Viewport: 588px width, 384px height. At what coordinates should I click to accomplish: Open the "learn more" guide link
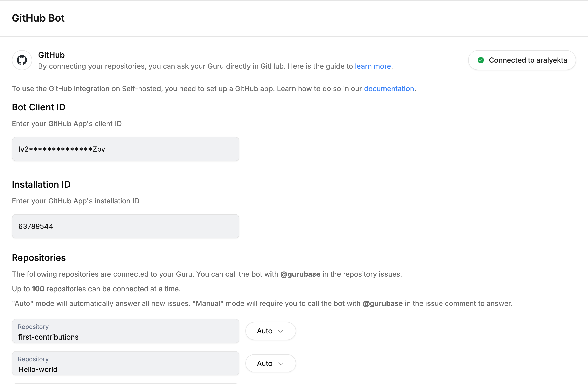[373, 66]
